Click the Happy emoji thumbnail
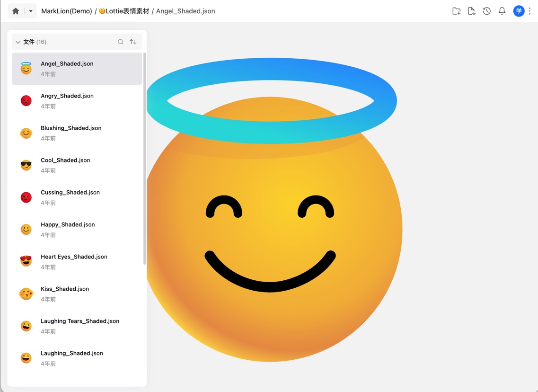 click(x=26, y=230)
